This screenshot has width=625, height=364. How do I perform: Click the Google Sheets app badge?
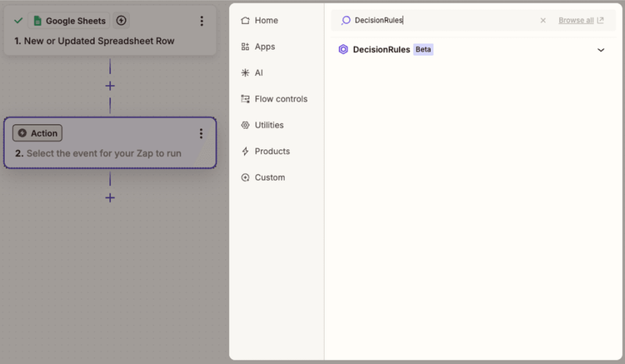point(69,21)
